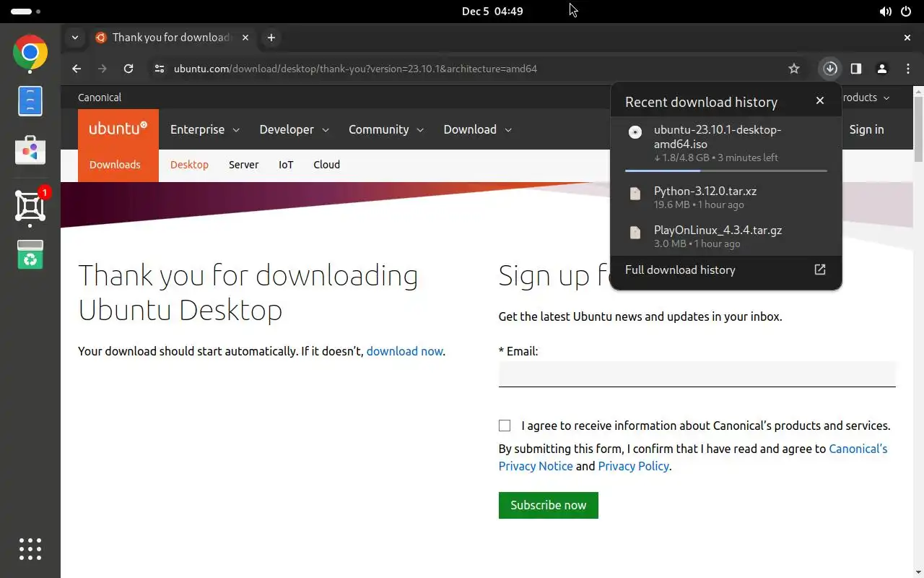Click the Canonical text link
Image resolution: width=924 pixels, height=578 pixels.
pyautogui.click(x=100, y=98)
